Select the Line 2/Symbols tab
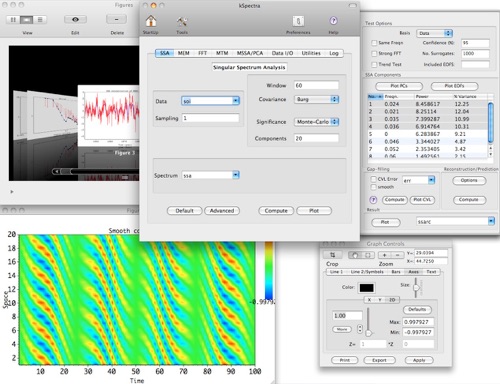The image size is (500, 384). [367, 272]
